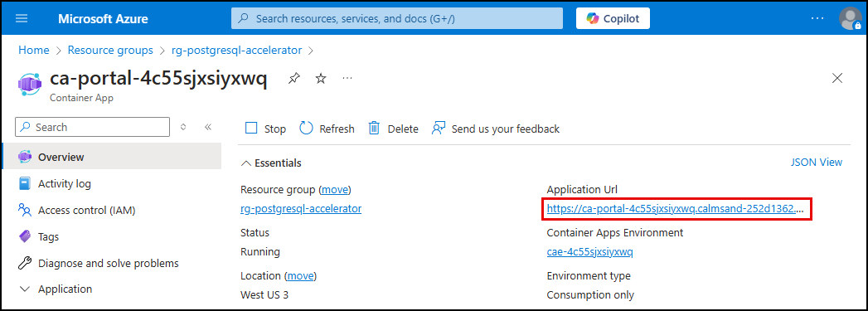868x311 pixels.
Task: Collapse the sidebar with double chevron
Action: (x=208, y=127)
